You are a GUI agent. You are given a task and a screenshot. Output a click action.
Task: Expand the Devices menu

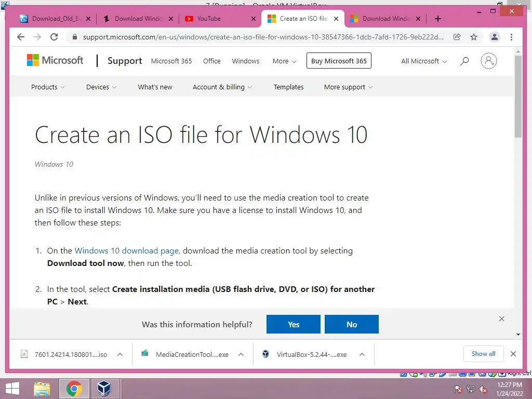(101, 87)
